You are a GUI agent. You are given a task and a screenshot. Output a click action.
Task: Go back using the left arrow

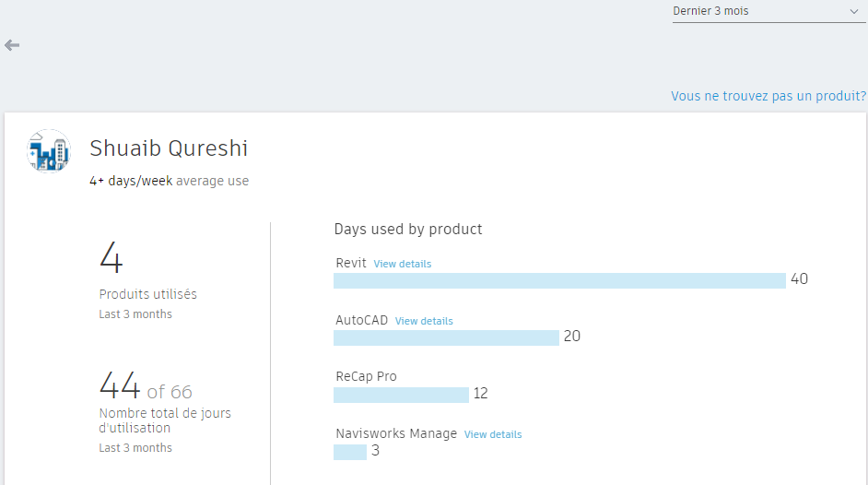point(12,45)
